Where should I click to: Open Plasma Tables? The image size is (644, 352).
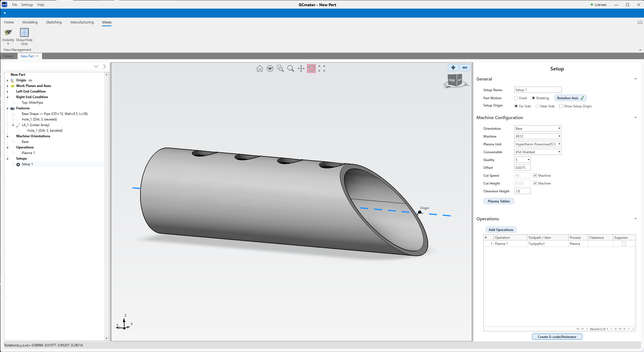[498, 201]
